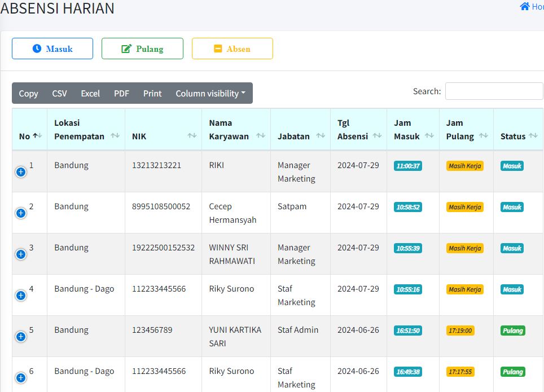Click Masih Kerja badge in RIKI row
Screen dimensions: 544x392
coord(465,166)
